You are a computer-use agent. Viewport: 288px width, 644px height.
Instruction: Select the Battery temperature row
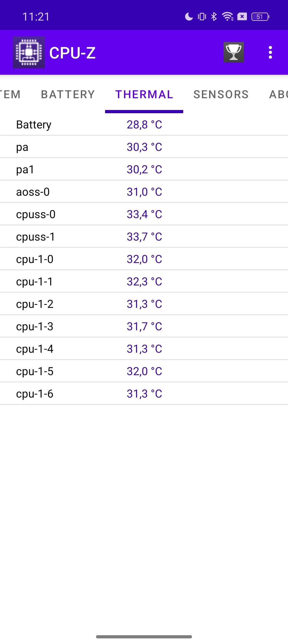click(x=144, y=124)
